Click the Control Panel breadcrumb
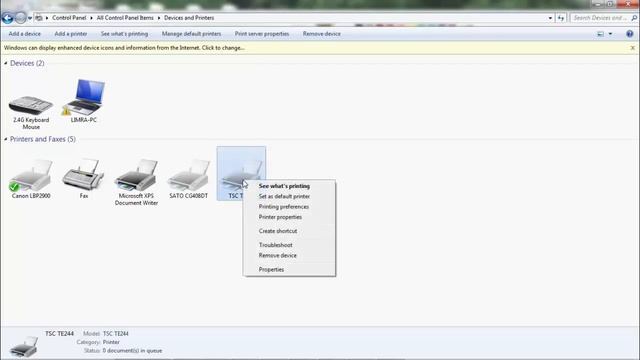This screenshot has width=640, height=360. [x=69, y=18]
